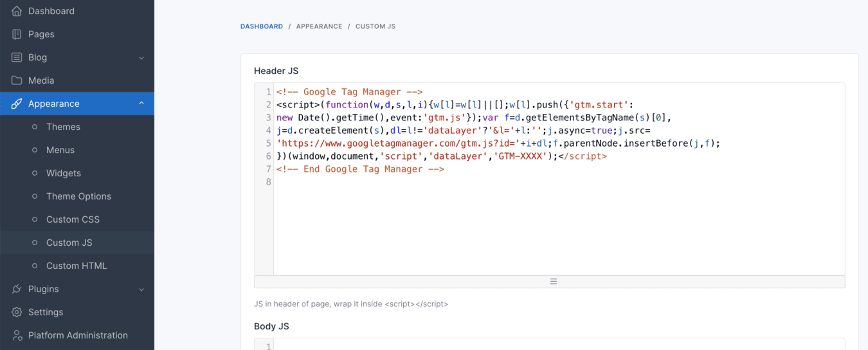Image resolution: width=868 pixels, height=350 pixels.
Task: Select Custom HTML under Appearance
Action: tap(77, 266)
